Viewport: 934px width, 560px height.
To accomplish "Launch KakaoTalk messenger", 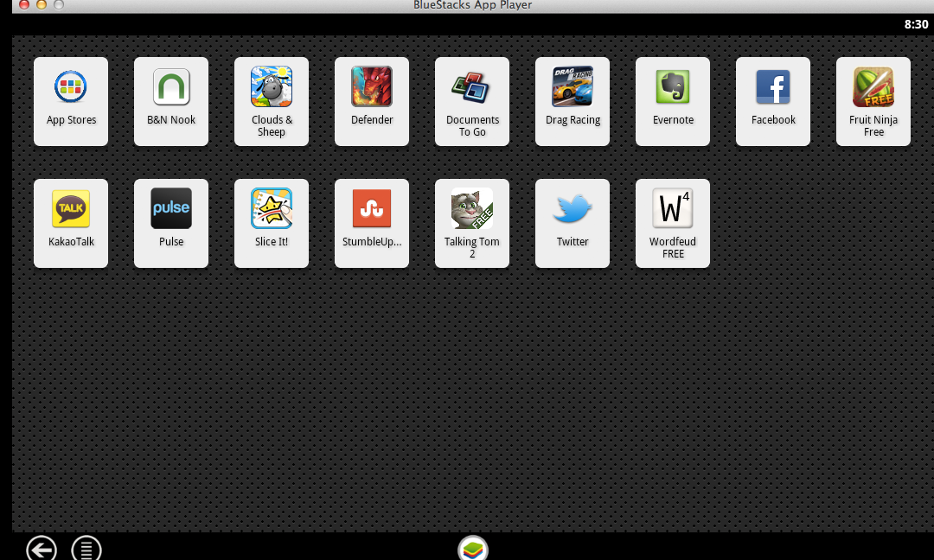I will pyautogui.click(x=71, y=223).
